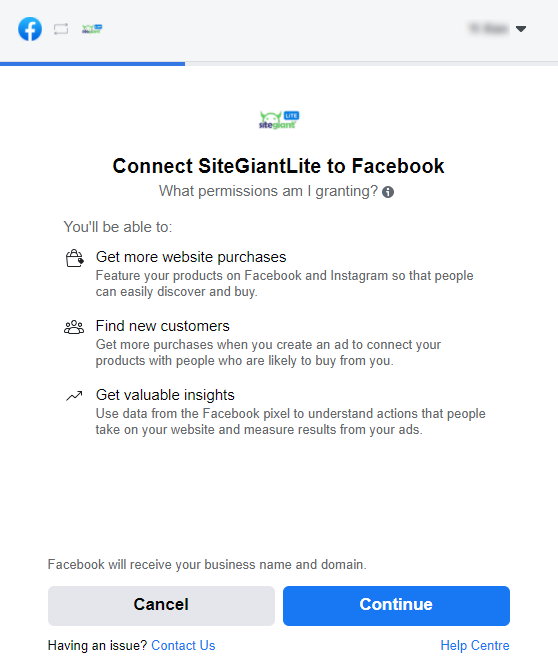Select the "Find new customers" heading
The image size is (558, 663).
click(x=162, y=326)
